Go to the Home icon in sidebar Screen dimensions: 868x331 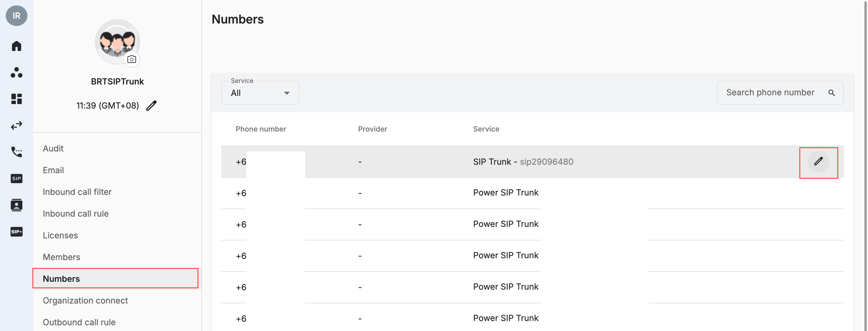click(17, 46)
